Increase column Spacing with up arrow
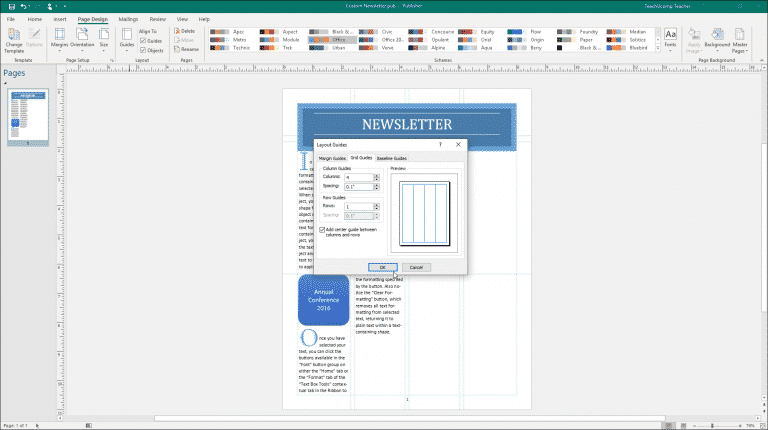The width and height of the screenshot is (768, 430). 376,185
